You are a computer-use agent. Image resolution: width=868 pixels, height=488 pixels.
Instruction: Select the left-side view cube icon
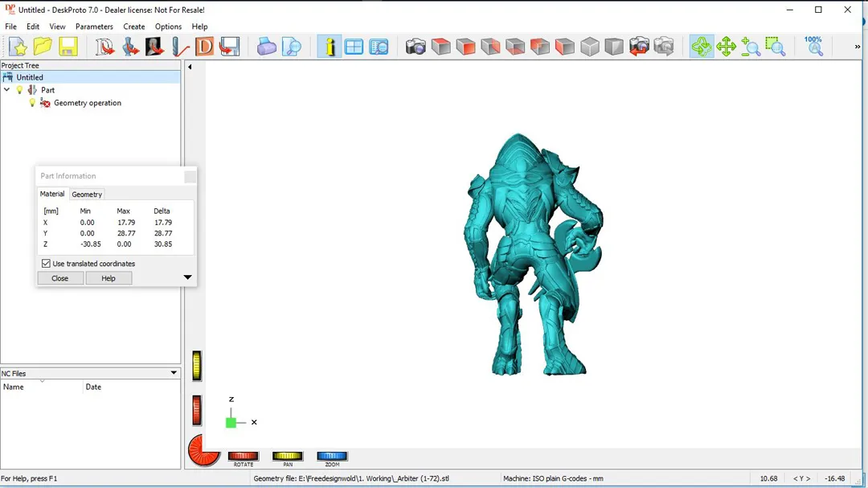click(565, 47)
